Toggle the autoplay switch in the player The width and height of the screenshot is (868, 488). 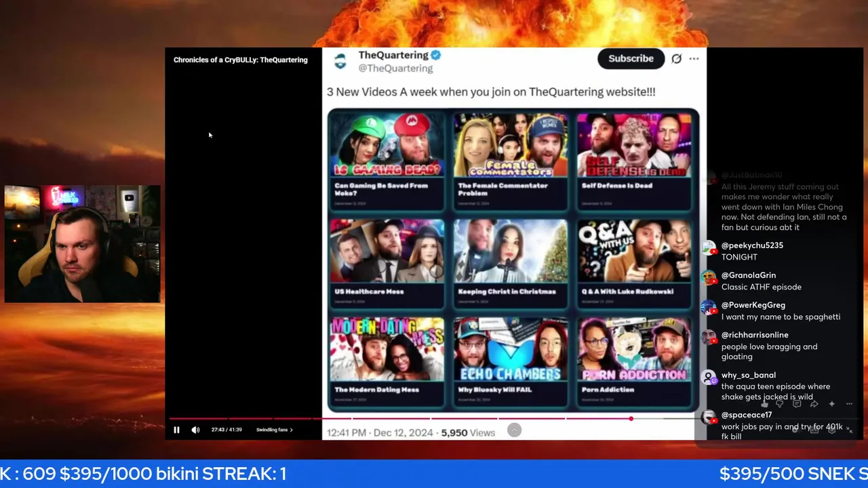click(x=795, y=430)
